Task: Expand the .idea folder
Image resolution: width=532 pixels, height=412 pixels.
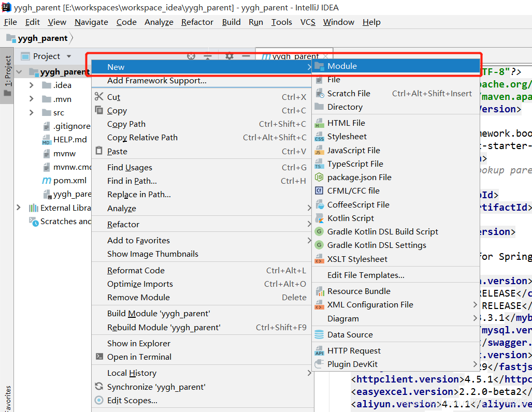Action: pyautogui.click(x=31, y=85)
